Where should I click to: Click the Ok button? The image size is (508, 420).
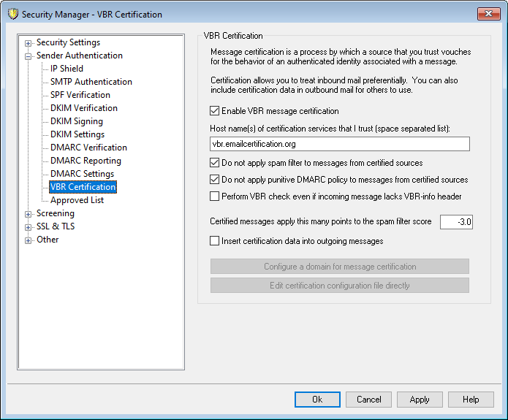[x=317, y=400]
